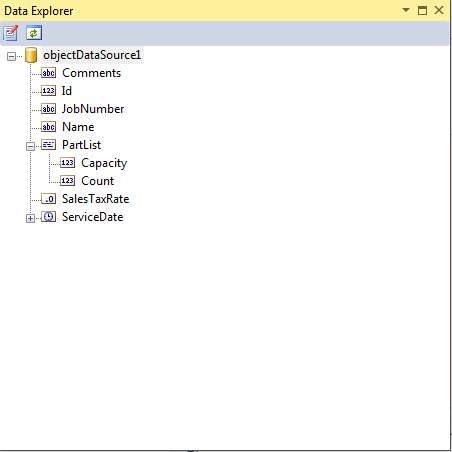Select the SalesTaxRate field
This screenshot has height=452, width=452.
coord(96,199)
